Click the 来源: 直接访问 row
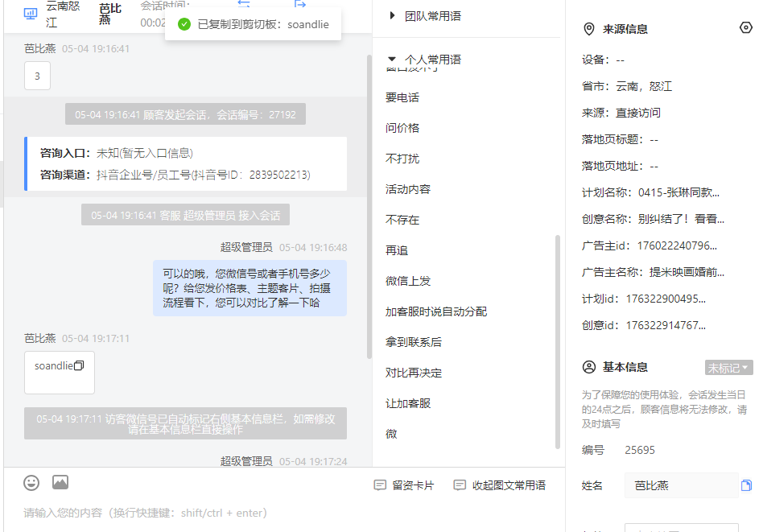 (621, 113)
